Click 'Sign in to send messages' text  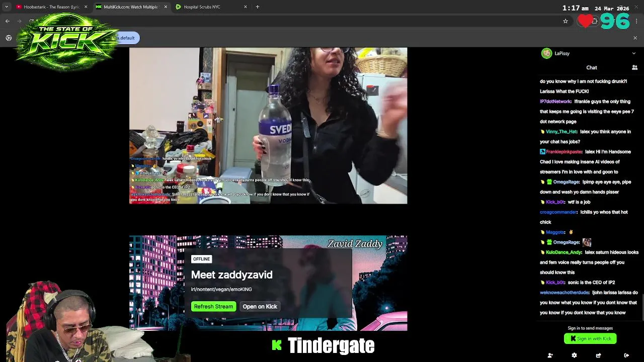[590, 328]
